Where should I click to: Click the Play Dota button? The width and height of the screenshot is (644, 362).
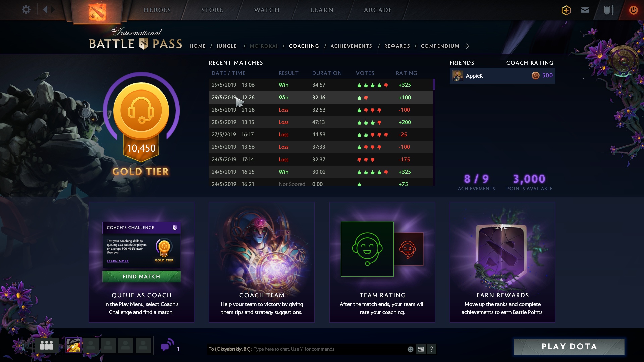click(569, 347)
